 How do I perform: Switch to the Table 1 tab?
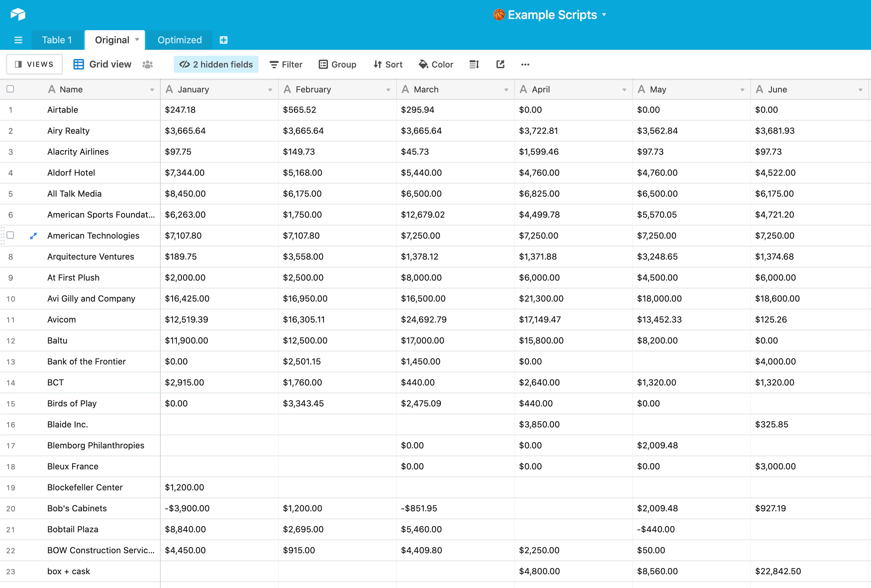click(57, 40)
